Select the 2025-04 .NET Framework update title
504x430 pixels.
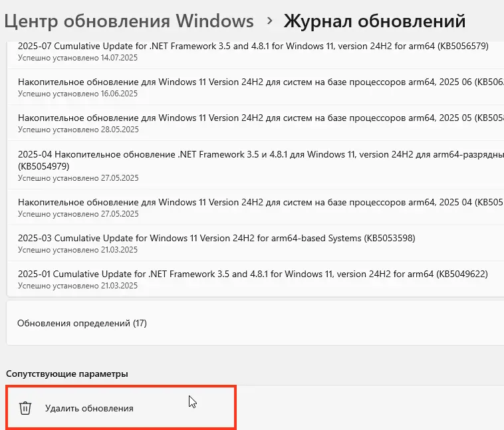click(x=259, y=154)
